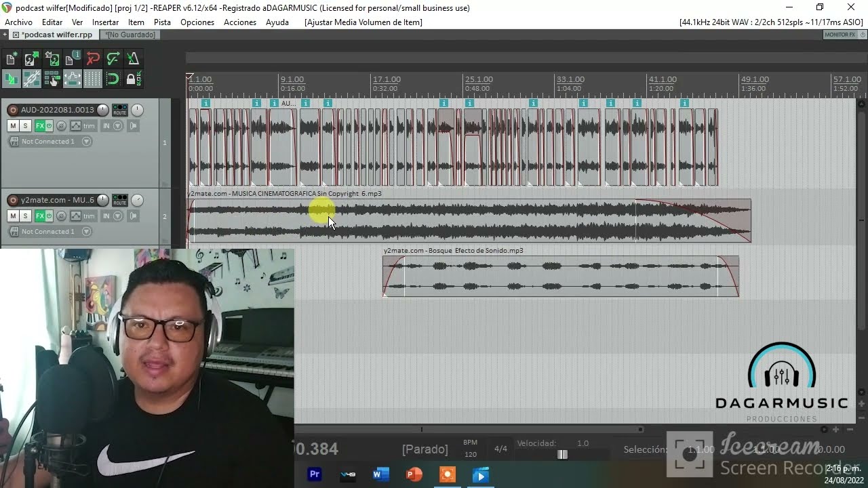Image resolution: width=868 pixels, height=488 pixels.
Task: Save project using toolbar disk icon
Action: (52, 59)
